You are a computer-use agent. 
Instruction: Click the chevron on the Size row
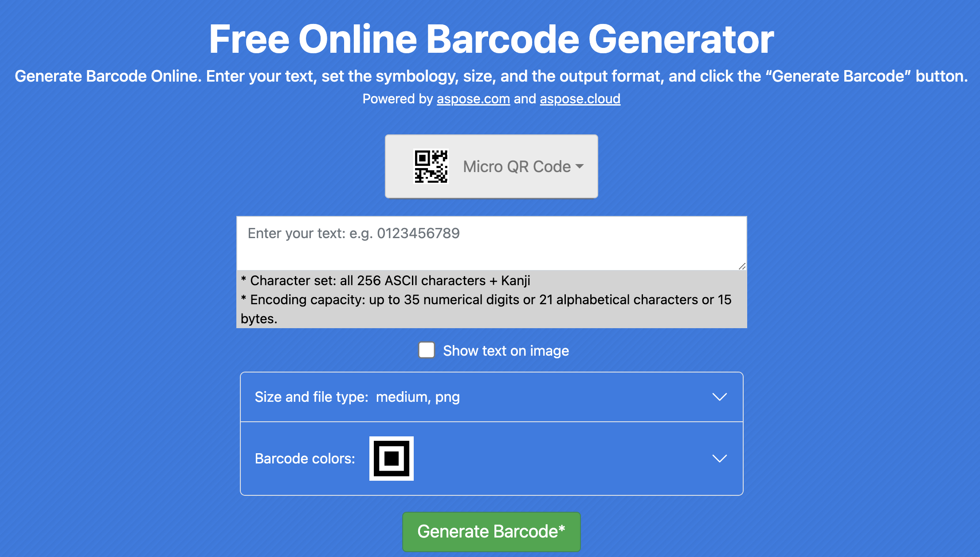[720, 397]
